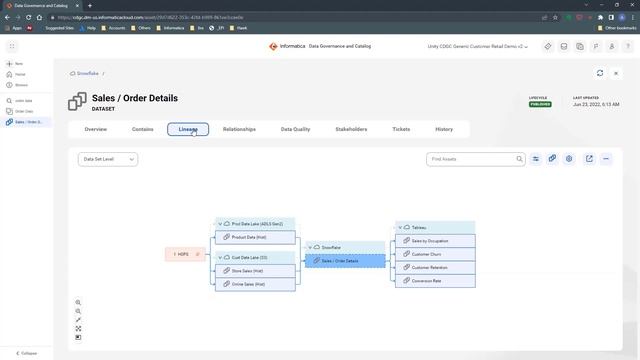Open the Overview tab

[96, 129]
